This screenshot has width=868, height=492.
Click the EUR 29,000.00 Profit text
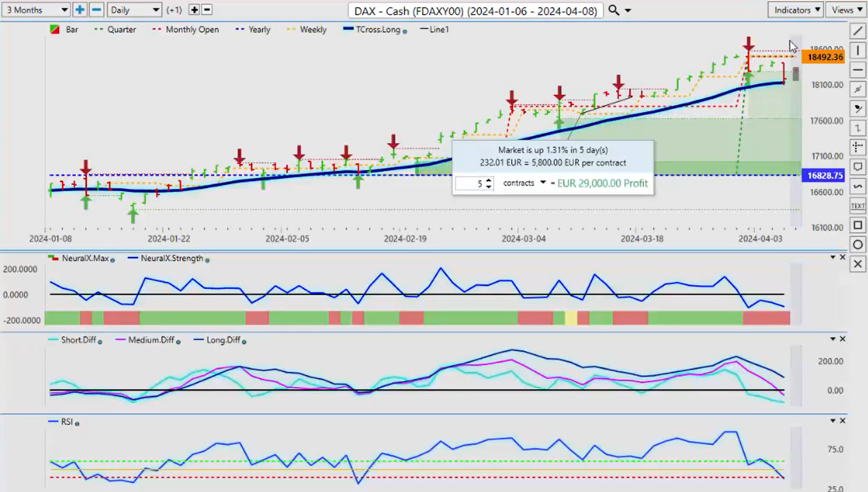[x=602, y=183]
